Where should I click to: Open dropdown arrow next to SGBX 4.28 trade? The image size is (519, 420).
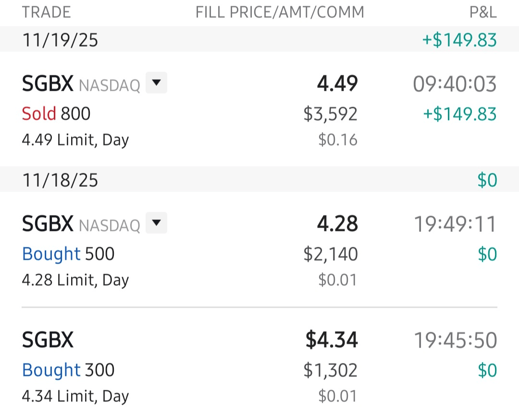click(x=156, y=224)
